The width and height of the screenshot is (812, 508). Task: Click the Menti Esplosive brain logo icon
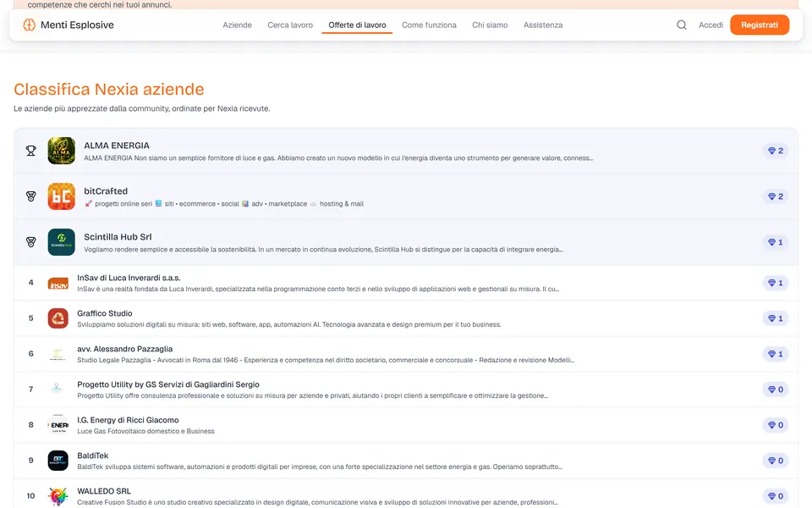click(x=30, y=25)
